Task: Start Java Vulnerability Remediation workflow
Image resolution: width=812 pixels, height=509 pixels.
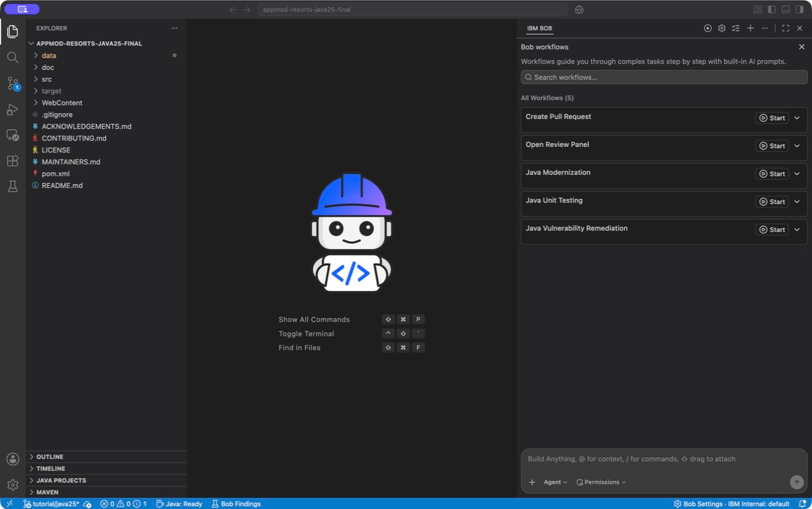Action: [x=772, y=229]
